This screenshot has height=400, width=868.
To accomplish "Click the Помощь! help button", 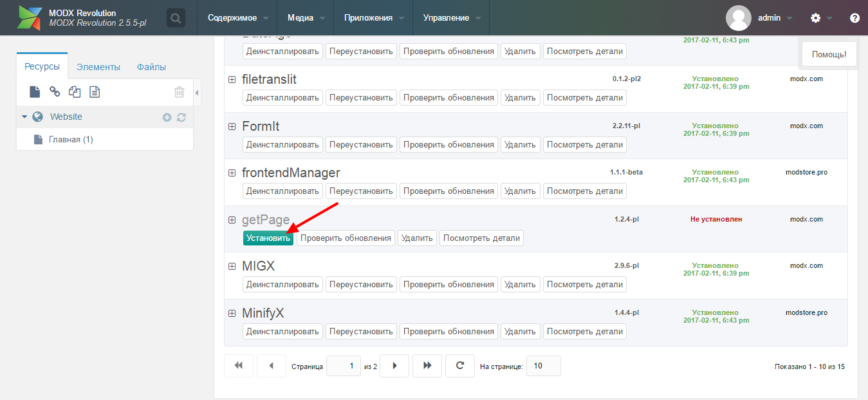I will pos(829,55).
